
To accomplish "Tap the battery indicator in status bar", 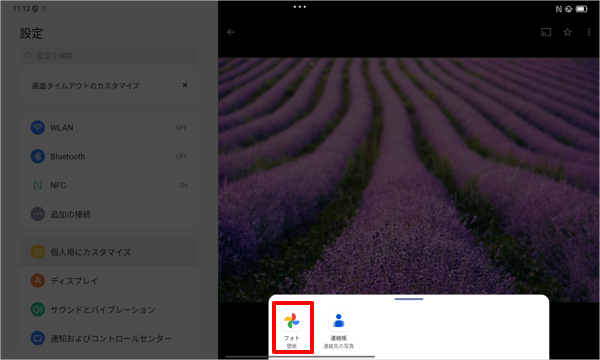I will click(582, 9).
